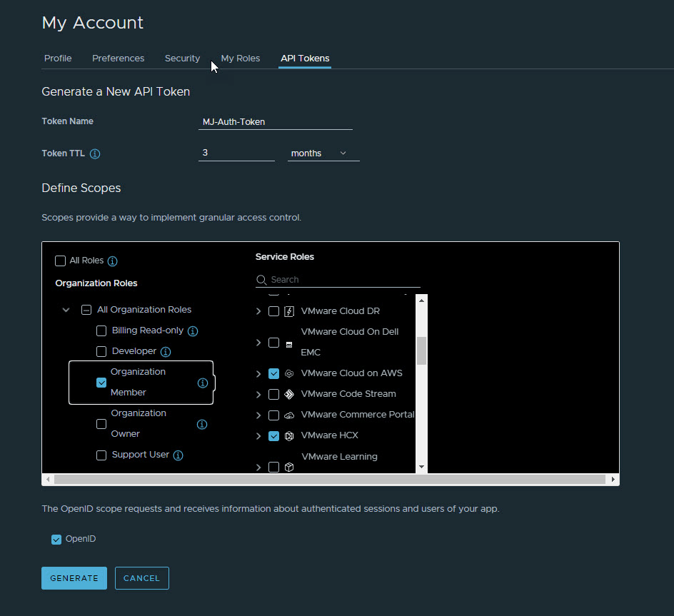Open the Preferences tab
The image size is (674, 616).
[119, 59]
